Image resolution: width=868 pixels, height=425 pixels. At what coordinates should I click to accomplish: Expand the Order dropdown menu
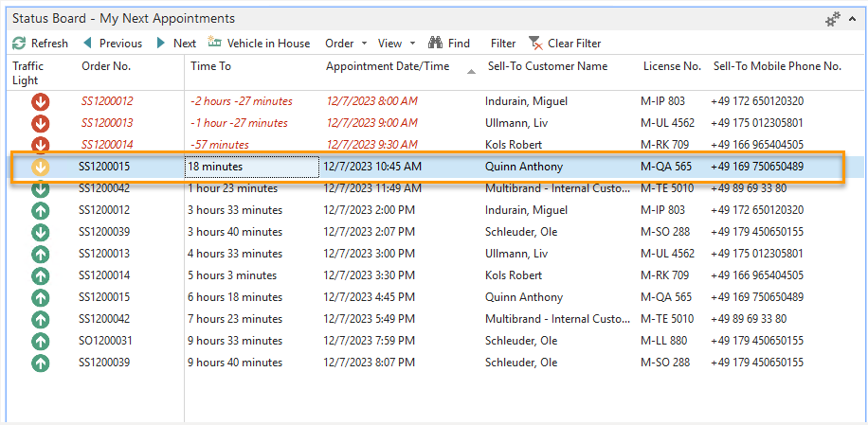345,44
